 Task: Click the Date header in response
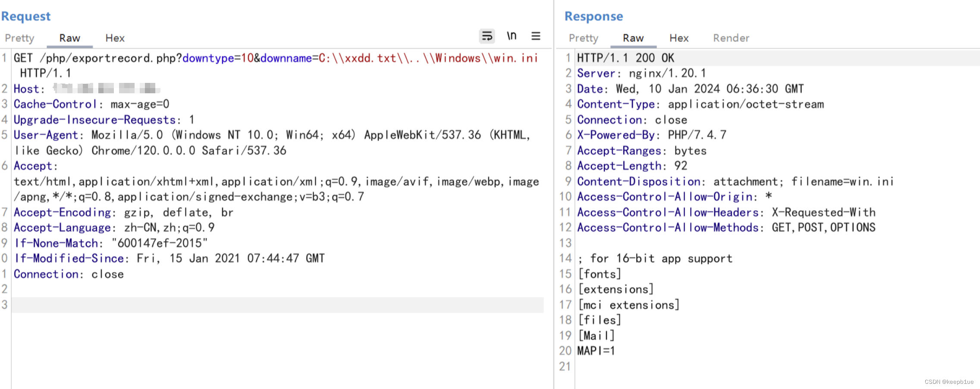click(690, 89)
